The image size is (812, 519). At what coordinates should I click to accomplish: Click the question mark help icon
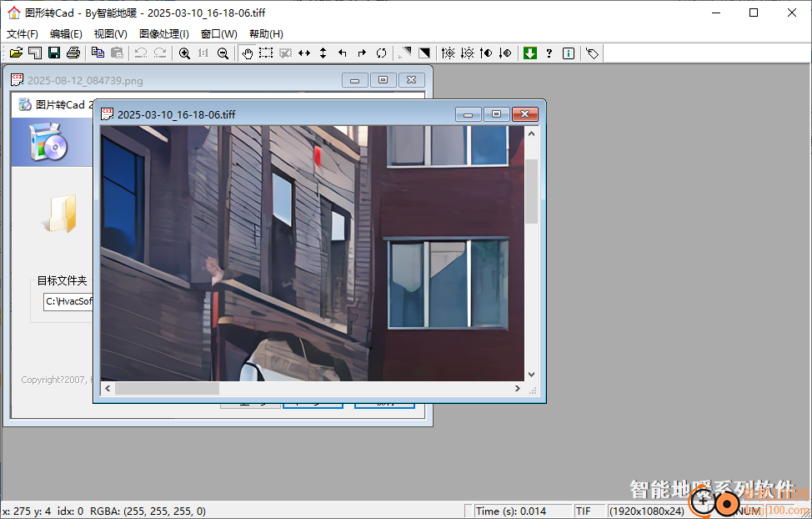click(549, 53)
